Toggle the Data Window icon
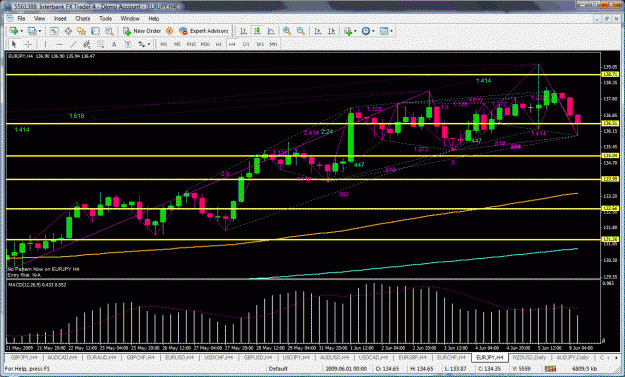 coord(68,31)
